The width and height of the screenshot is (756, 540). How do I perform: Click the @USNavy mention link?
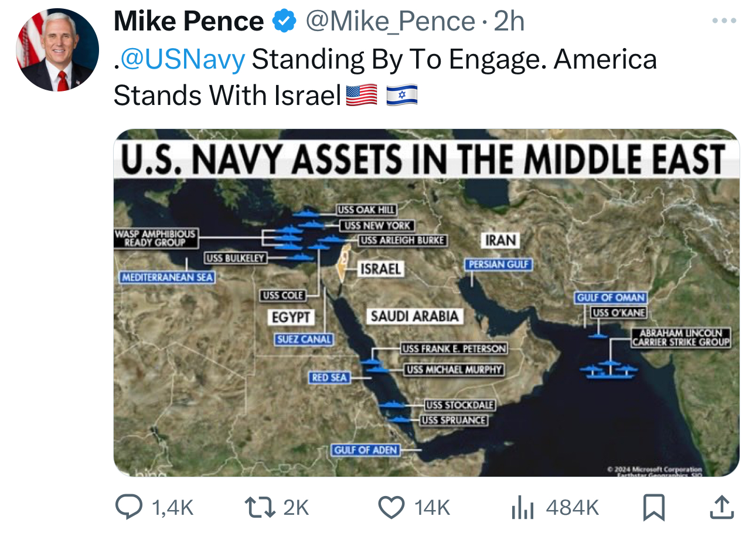[182, 59]
